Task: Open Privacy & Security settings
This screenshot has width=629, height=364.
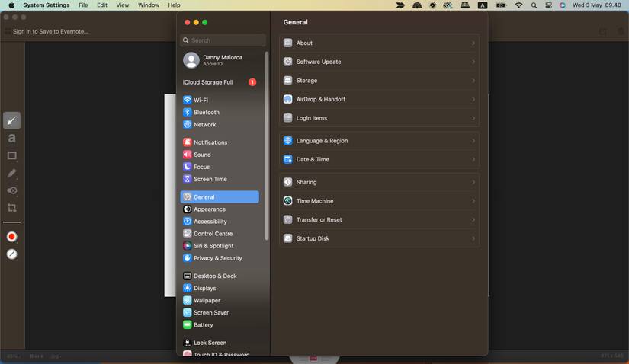Action: click(220, 258)
